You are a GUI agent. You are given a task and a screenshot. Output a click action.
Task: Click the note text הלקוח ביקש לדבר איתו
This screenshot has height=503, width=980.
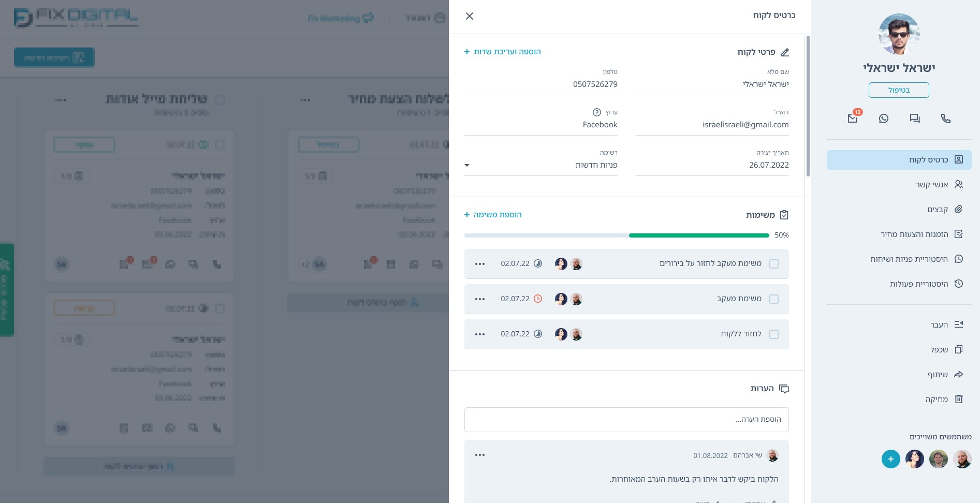coord(694,479)
